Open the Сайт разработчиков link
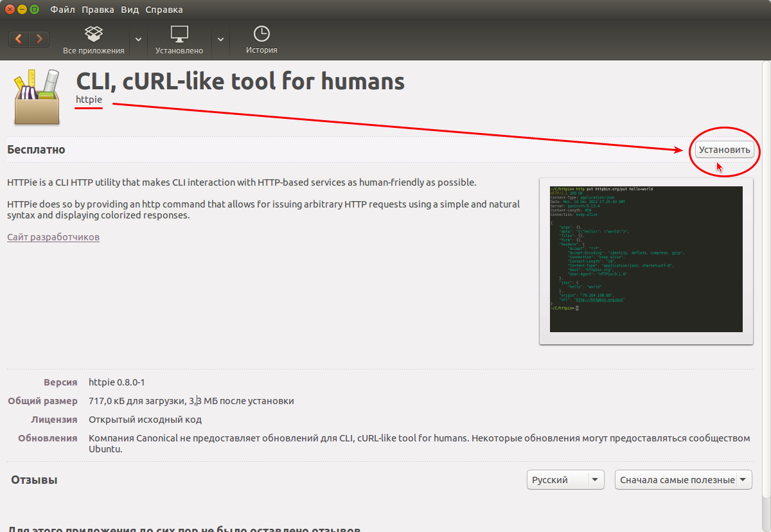Image resolution: width=771 pixels, height=532 pixels. [x=53, y=237]
